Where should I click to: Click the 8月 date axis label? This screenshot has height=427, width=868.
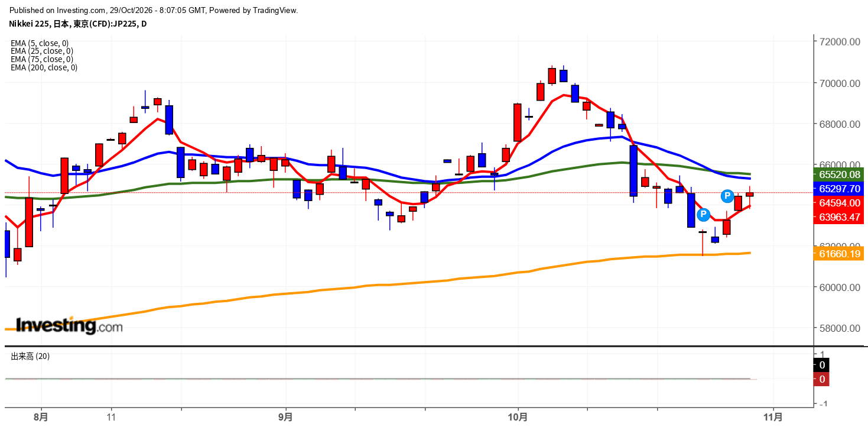pos(41,416)
